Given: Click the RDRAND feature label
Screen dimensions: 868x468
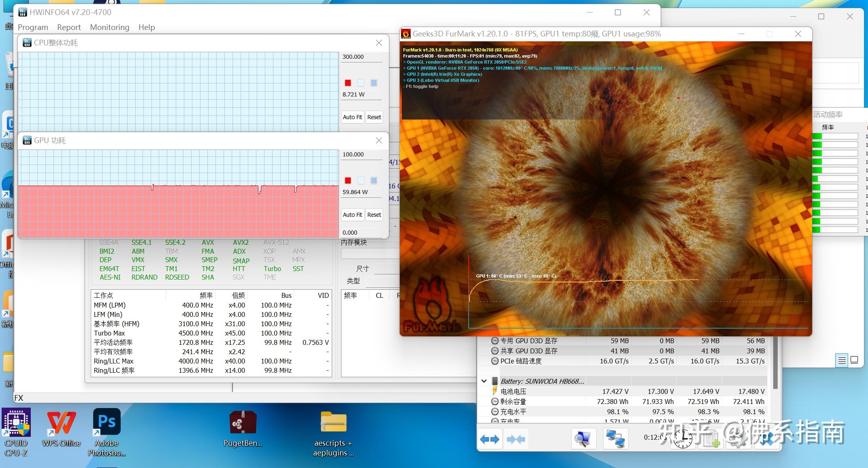Looking at the screenshot, I should [144, 277].
